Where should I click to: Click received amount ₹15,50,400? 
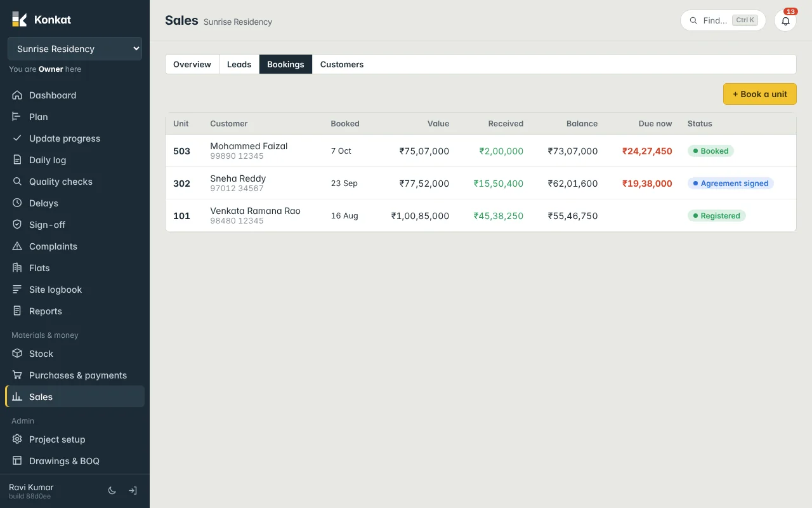click(x=499, y=184)
